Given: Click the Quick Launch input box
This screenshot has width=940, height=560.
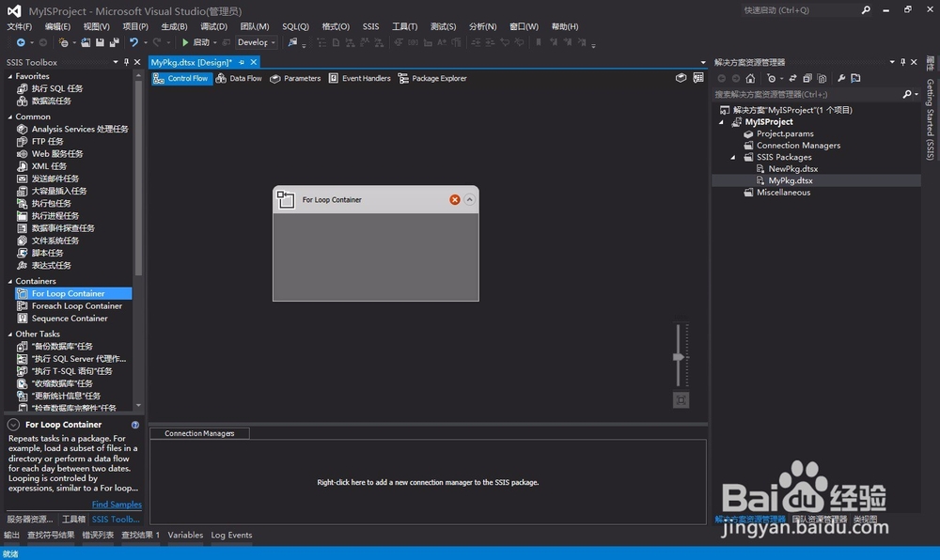Looking at the screenshot, I should tap(800, 10).
